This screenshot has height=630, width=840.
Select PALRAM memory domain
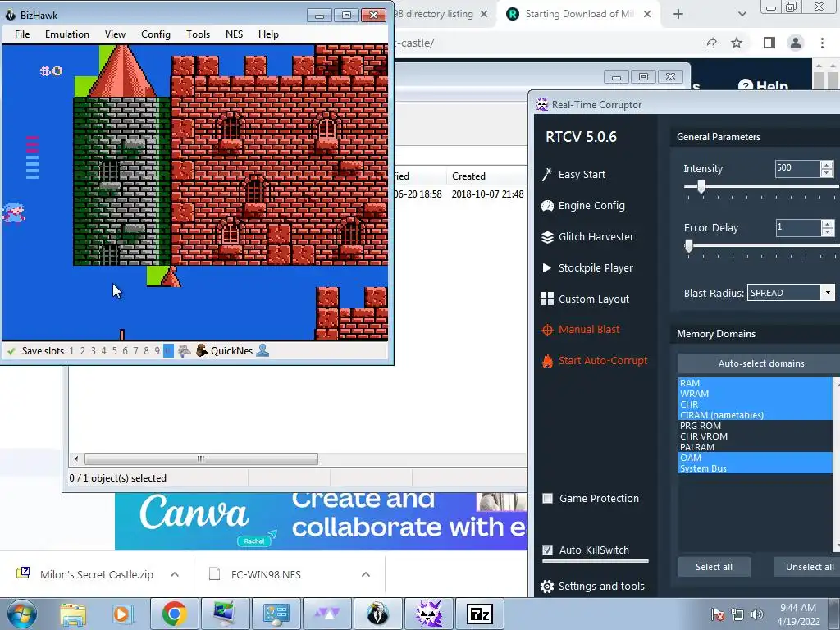tap(755, 447)
